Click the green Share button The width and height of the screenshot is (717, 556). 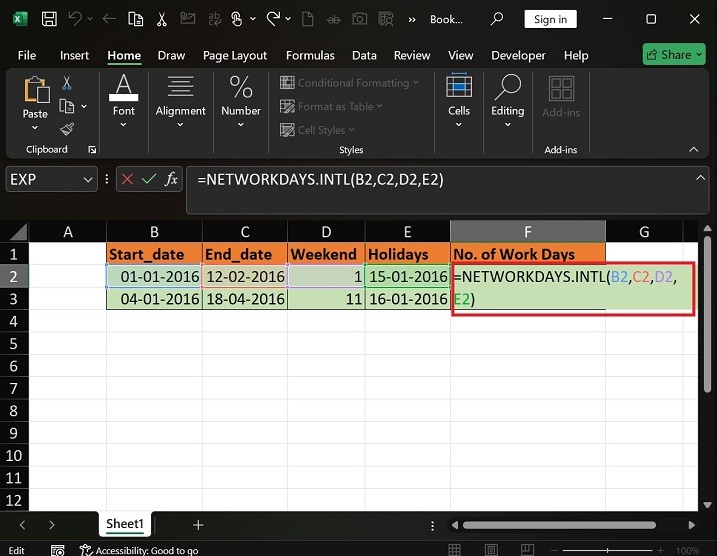pos(674,55)
